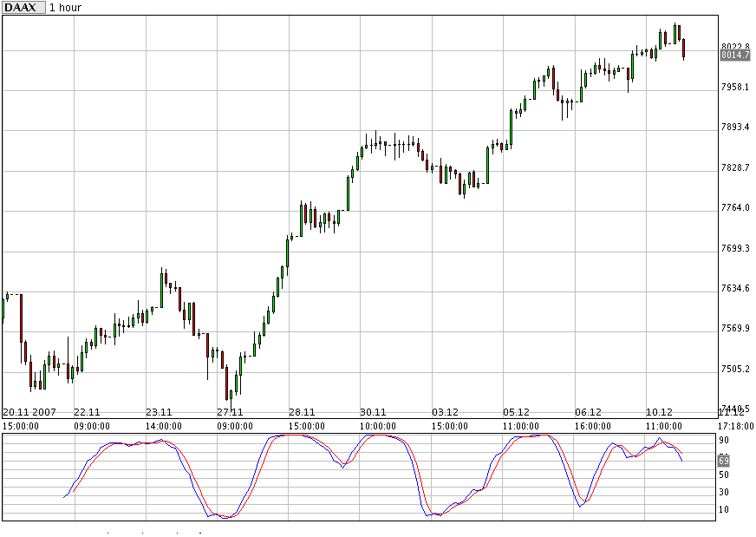Screen dimensions: 756x537
Task: Click the 7828.7 price axis label
Action: [735, 167]
